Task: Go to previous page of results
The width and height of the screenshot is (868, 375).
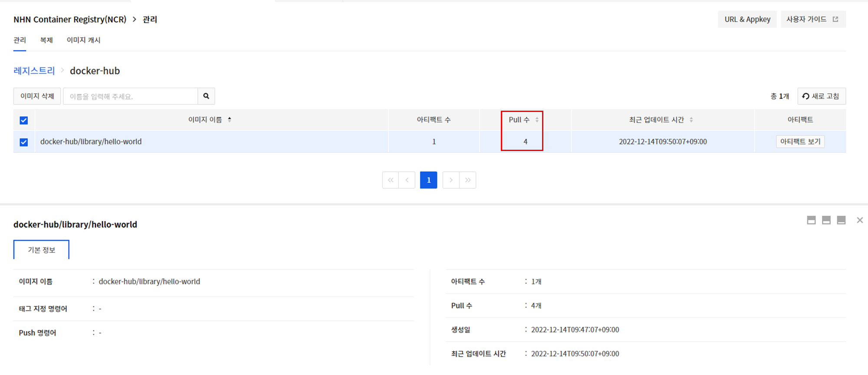Action: tap(407, 180)
